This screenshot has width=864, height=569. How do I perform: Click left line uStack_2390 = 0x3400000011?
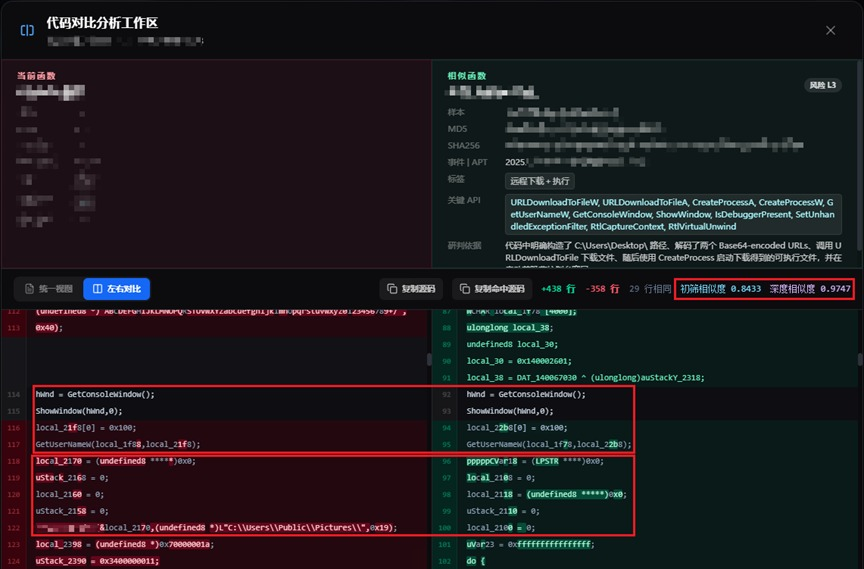[98, 561]
